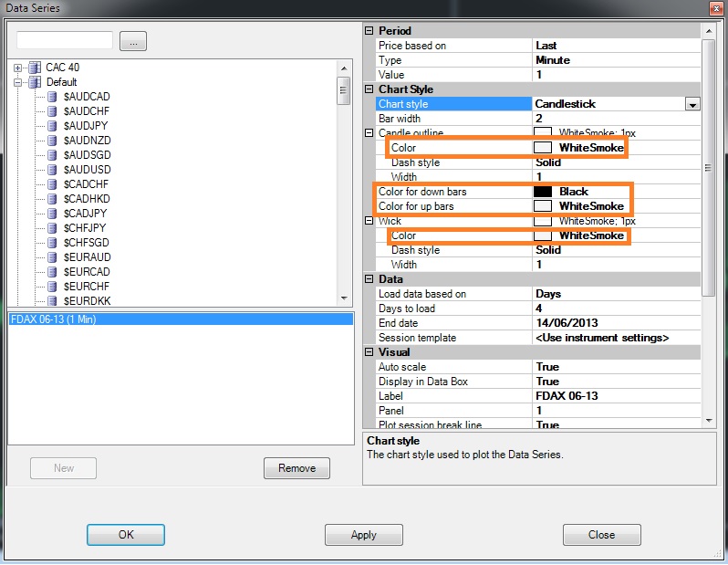Select the Panel value 1

pos(616,411)
